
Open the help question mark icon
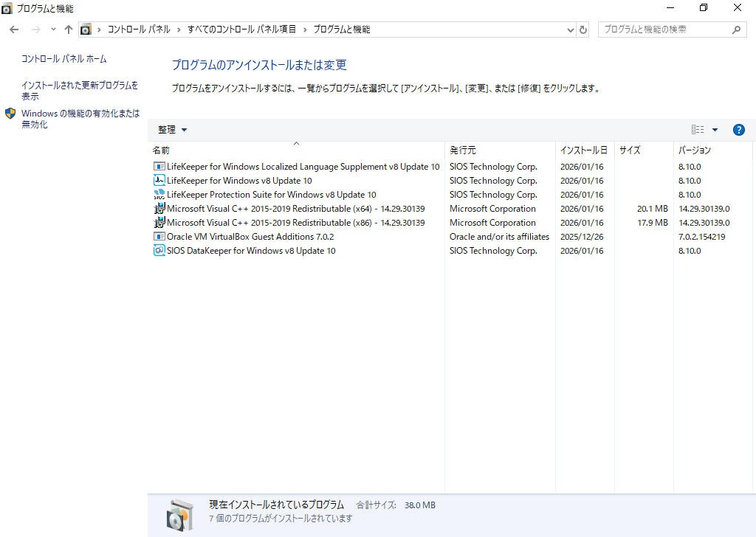point(738,130)
